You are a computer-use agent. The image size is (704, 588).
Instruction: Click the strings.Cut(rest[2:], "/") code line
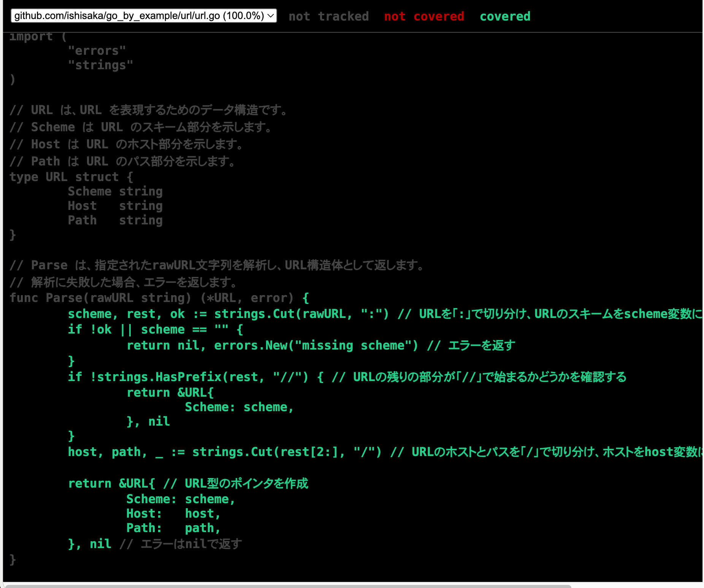pos(224,452)
